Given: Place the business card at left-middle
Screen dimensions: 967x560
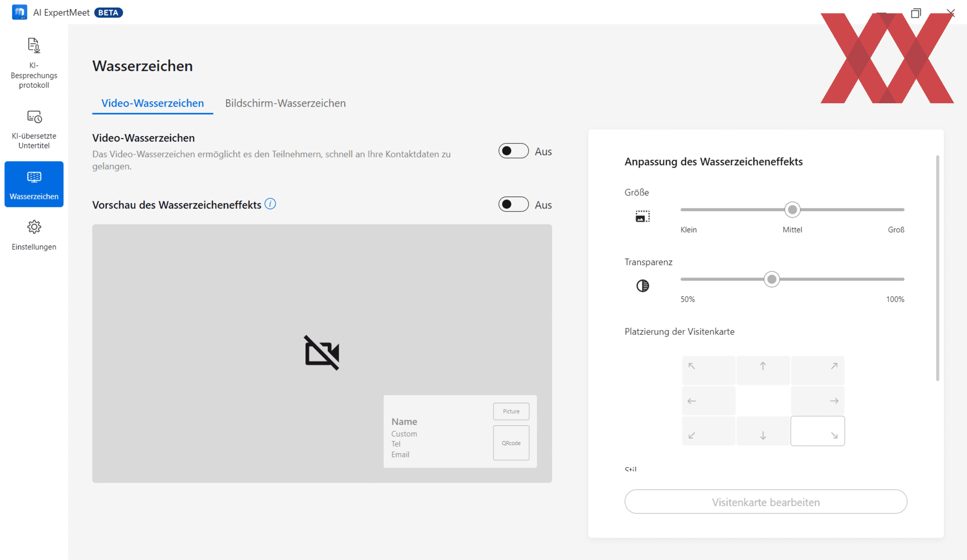Looking at the screenshot, I should tap(708, 401).
